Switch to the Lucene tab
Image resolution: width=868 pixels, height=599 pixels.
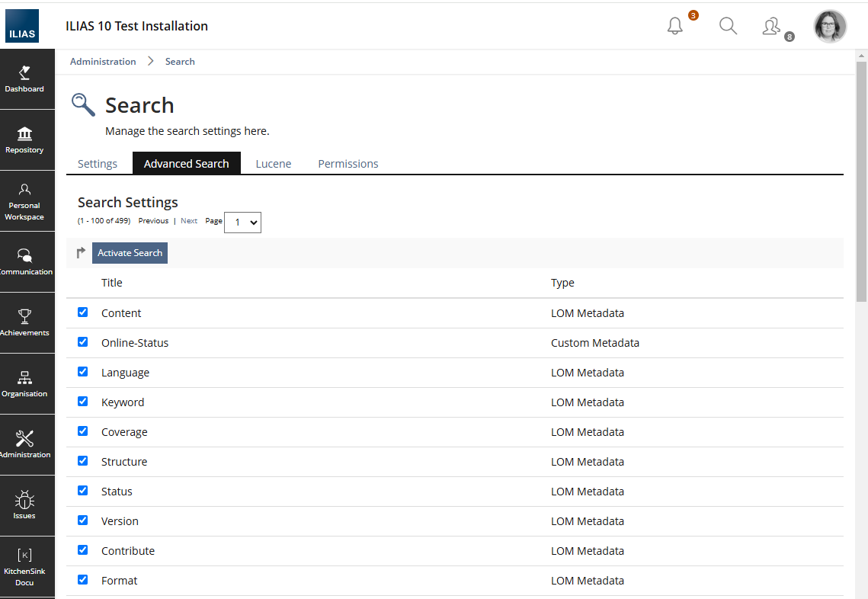click(x=274, y=164)
